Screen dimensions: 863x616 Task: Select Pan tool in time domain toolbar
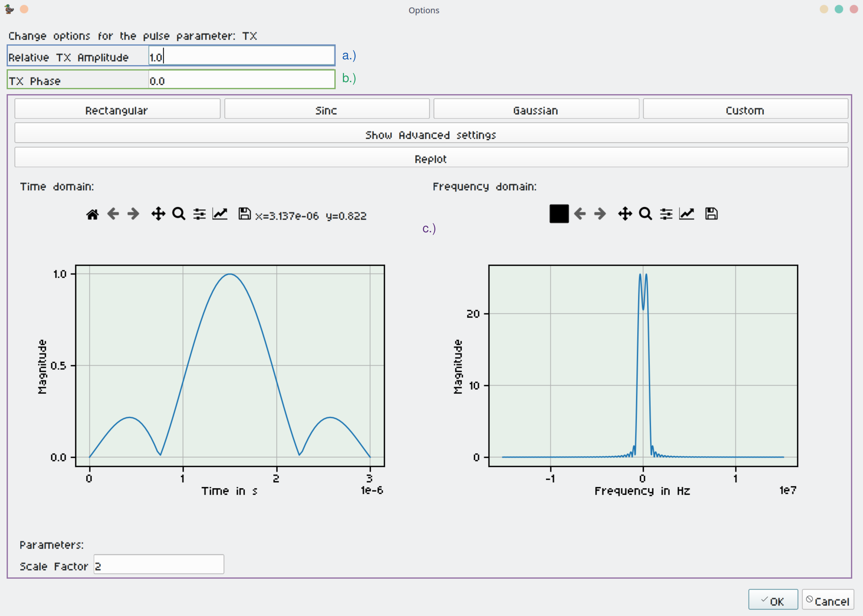click(158, 214)
